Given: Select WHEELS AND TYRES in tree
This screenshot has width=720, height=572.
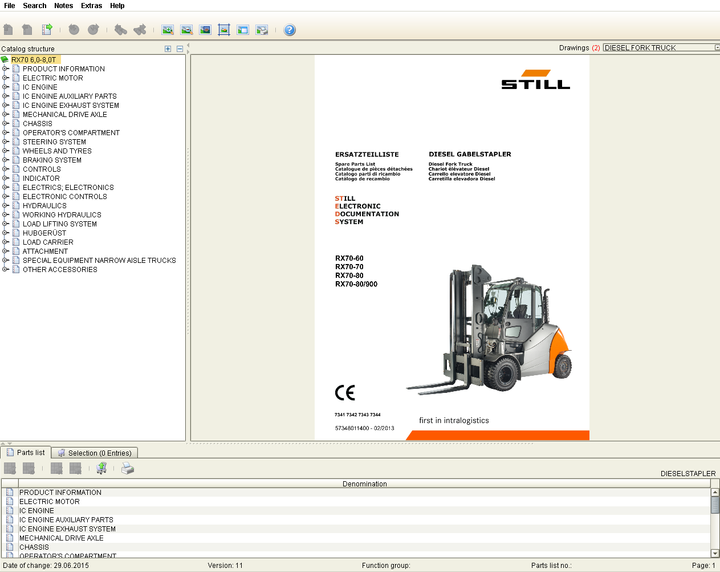Looking at the screenshot, I should click(x=57, y=151).
